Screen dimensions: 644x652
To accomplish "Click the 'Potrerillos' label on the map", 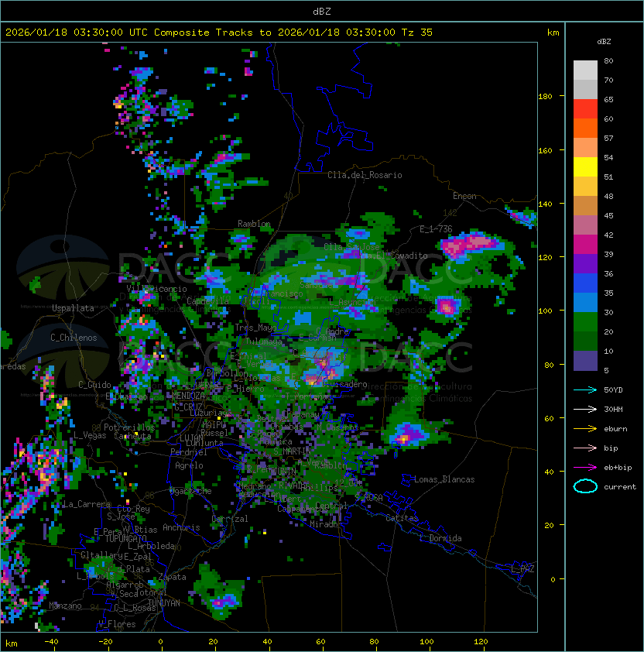I will (129, 427).
